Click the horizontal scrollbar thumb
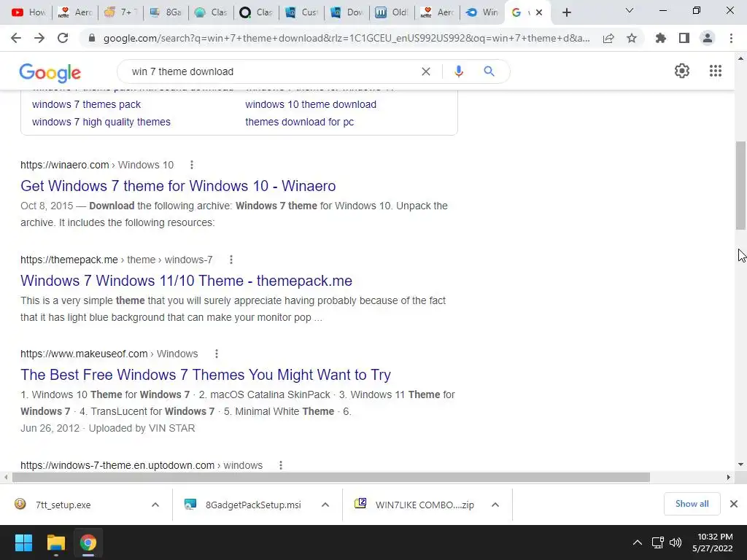 (x=330, y=477)
